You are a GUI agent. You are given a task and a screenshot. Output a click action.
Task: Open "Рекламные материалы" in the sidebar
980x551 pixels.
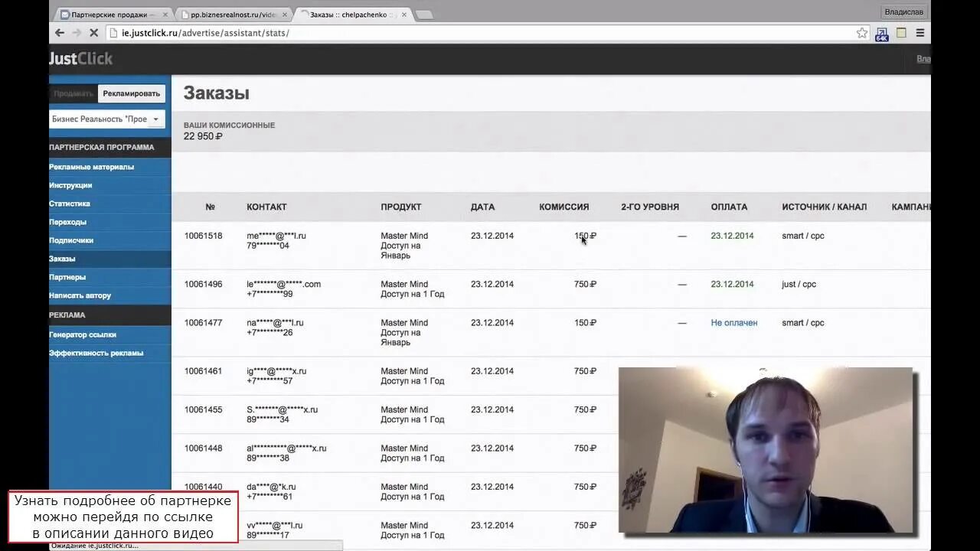tap(91, 167)
